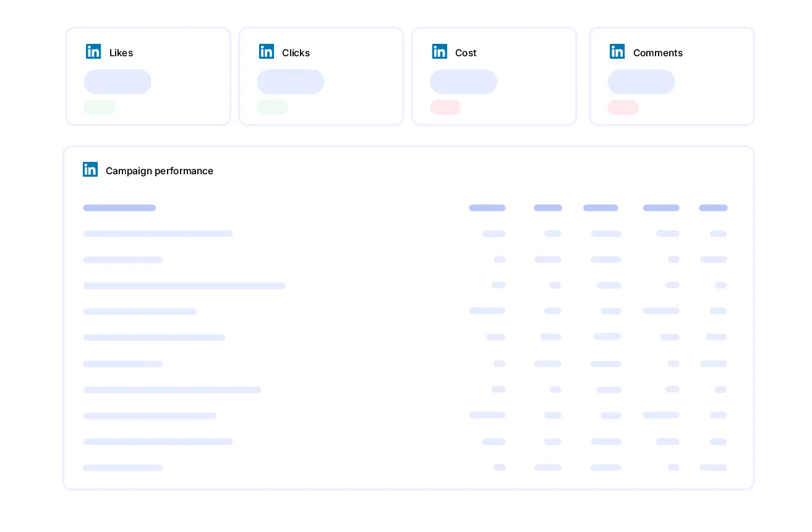
Task: Click the LinkedIn icon beside Comments
Action: (x=617, y=52)
